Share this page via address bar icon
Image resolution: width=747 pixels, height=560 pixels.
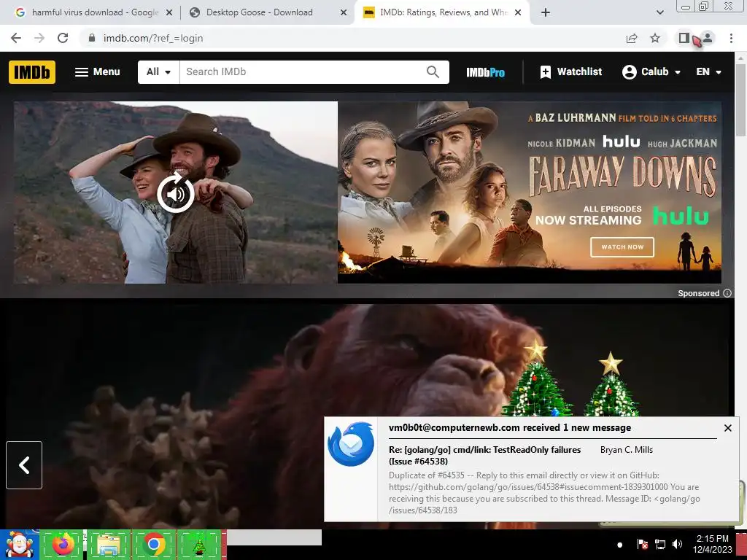pos(632,38)
